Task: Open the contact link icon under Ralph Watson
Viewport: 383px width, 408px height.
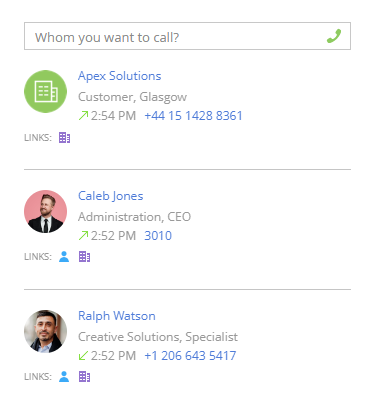Action: [64, 377]
